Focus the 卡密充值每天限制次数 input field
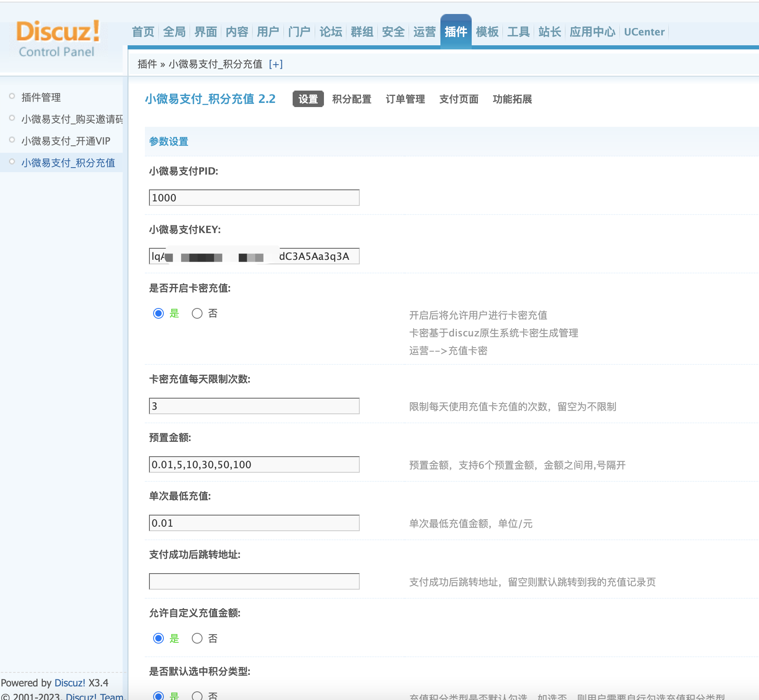 254,406
